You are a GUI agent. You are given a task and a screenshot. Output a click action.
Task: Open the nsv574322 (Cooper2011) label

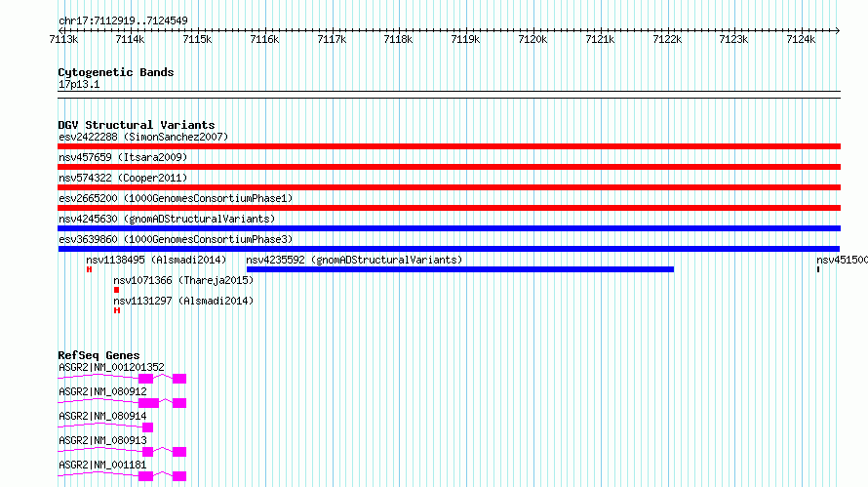pyautogui.click(x=123, y=178)
